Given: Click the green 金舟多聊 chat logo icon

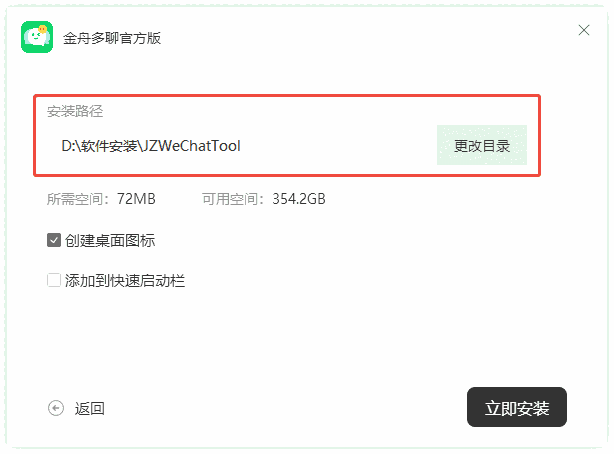Looking at the screenshot, I should click(x=37, y=37).
